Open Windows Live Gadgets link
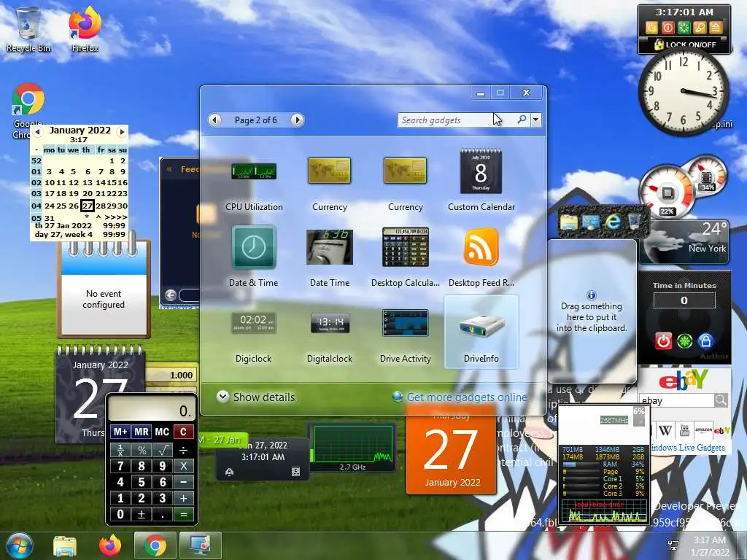Screen dimensions: 747x560 pos(687,448)
